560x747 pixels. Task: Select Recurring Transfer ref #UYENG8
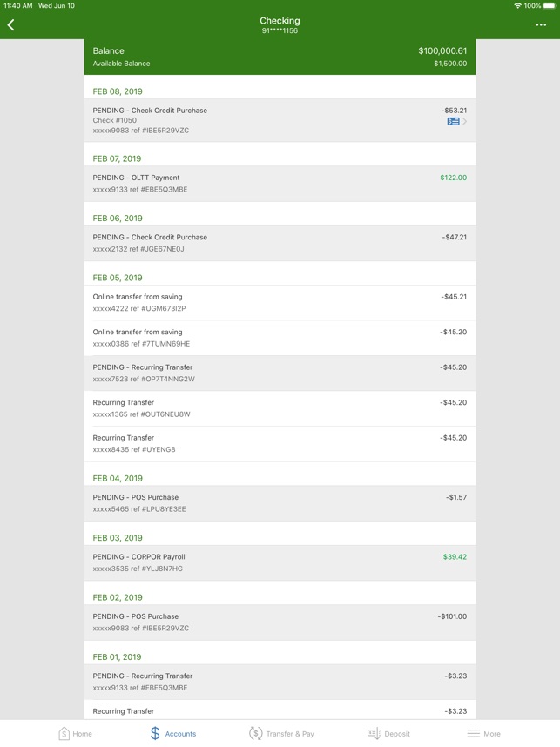(x=280, y=443)
